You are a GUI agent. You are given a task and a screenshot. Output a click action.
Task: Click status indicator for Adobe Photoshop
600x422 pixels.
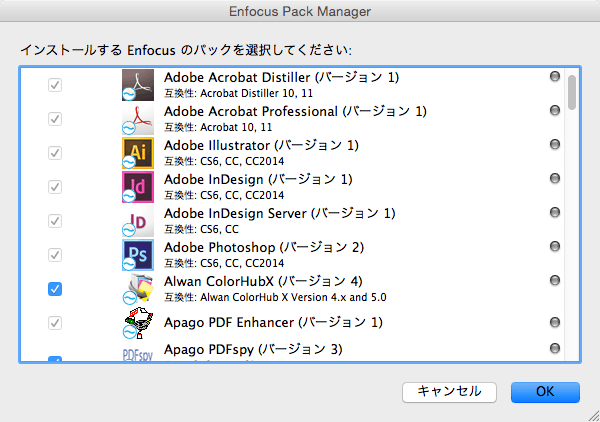click(555, 247)
